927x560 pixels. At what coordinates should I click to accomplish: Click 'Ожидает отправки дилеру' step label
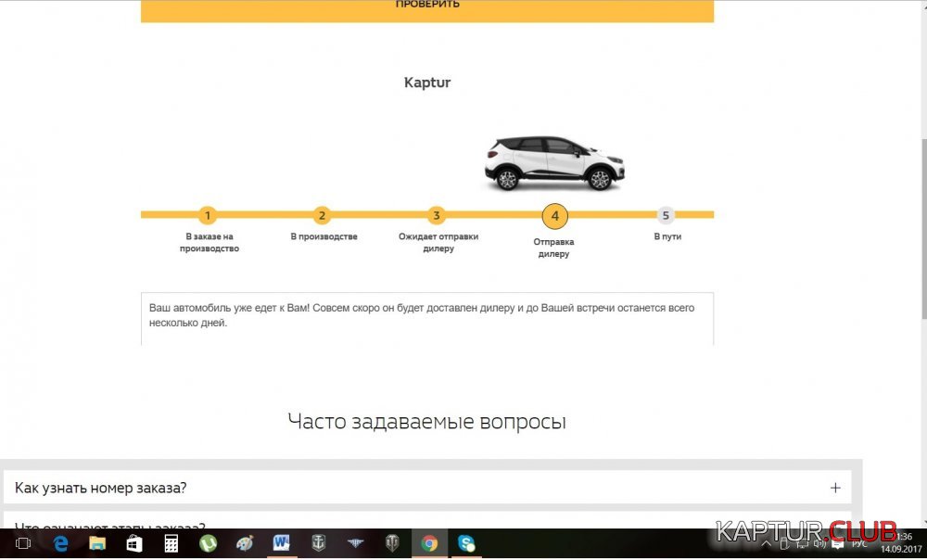[438, 242]
